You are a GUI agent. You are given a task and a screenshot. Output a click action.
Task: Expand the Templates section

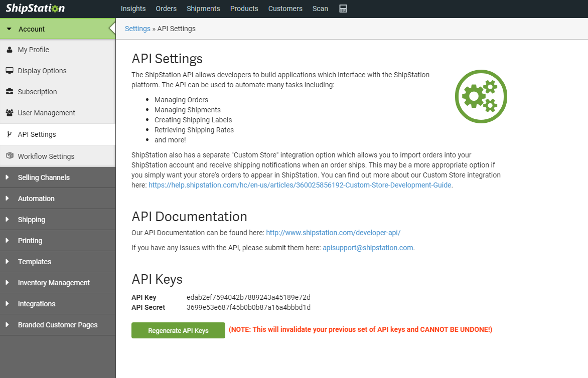58,261
